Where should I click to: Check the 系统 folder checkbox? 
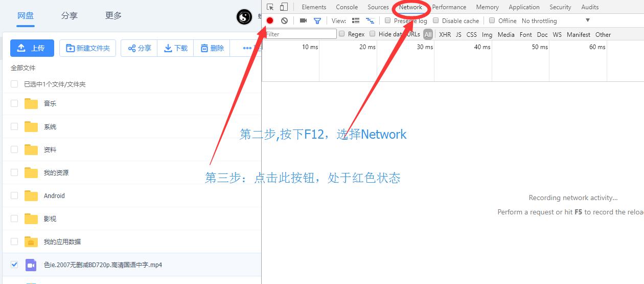(x=14, y=126)
